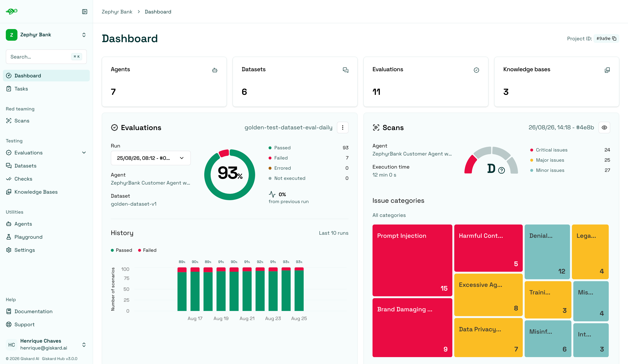This screenshot has width=628, height=364.
Task: Click the Zephyr Bank breadcrumb link
Action: click(x=117, y=12)
